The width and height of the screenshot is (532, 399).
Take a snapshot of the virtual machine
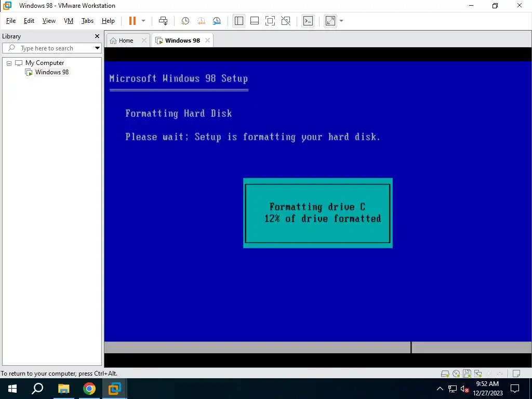[185, 21]
